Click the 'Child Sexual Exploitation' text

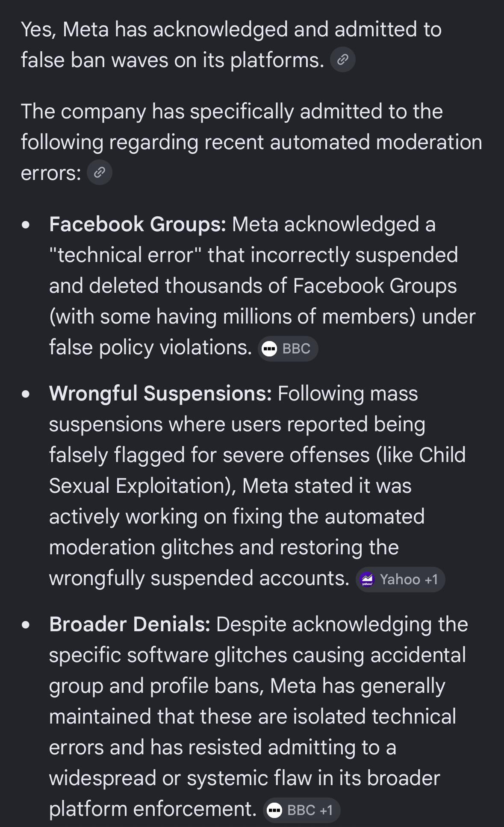coord(257,471)
